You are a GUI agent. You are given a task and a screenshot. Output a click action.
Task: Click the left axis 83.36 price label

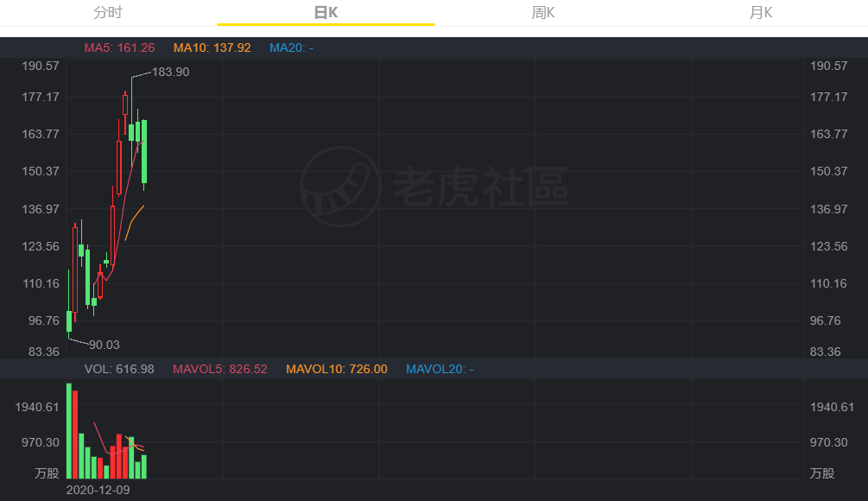[x=44, y=352]
